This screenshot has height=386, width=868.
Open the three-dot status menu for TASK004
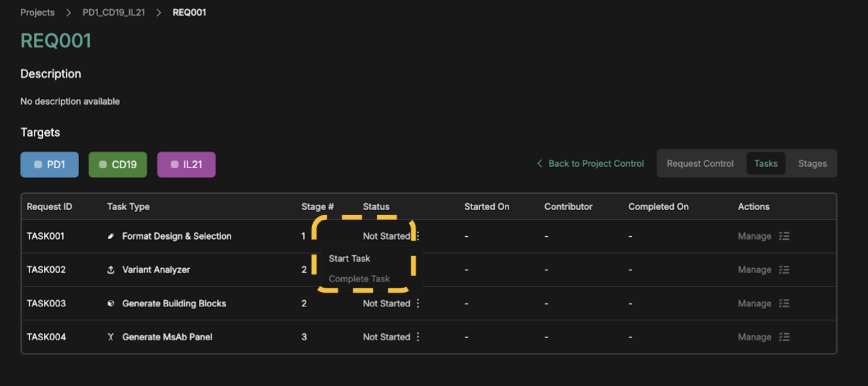(x=418, y=337)
